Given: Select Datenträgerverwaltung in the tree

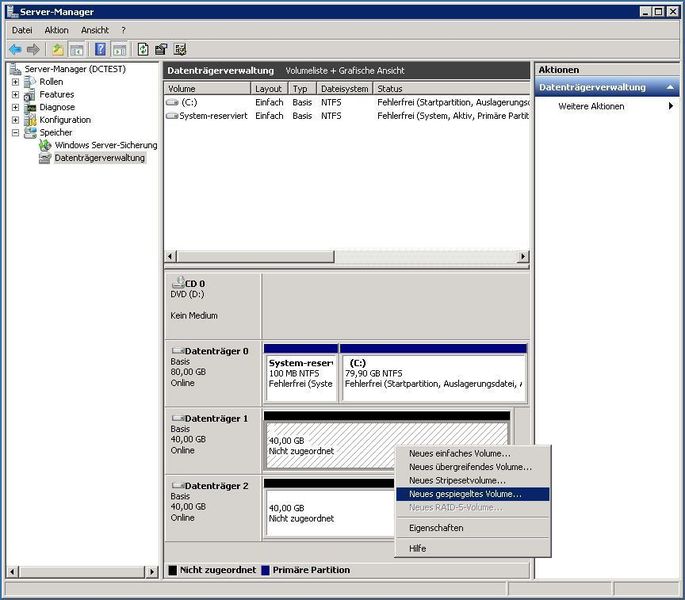Looking at the screenshot, I should 100,158.
